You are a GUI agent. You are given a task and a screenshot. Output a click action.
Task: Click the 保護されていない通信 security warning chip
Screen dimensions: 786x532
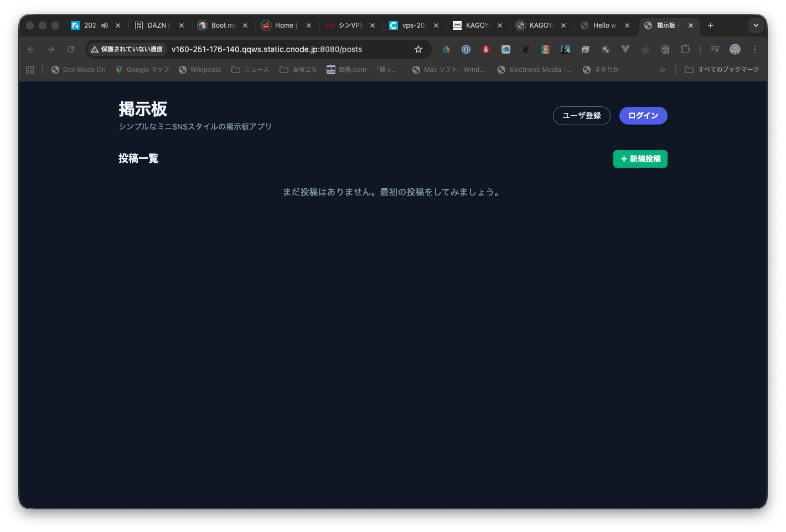point(127,49)
